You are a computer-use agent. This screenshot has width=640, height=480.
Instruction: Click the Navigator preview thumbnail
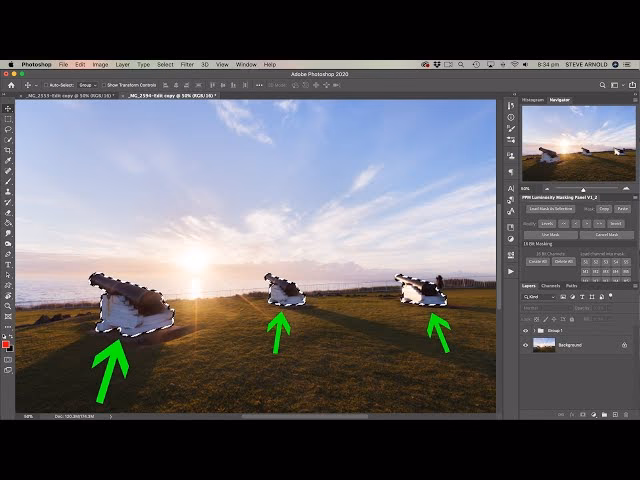[578, 143]
